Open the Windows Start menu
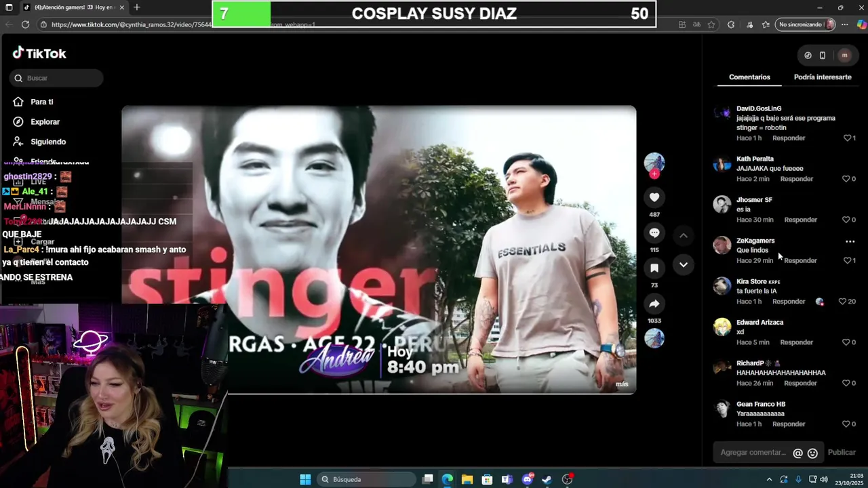Image resolution: width=868 pixels, height=488 pixels. point(305,479)
